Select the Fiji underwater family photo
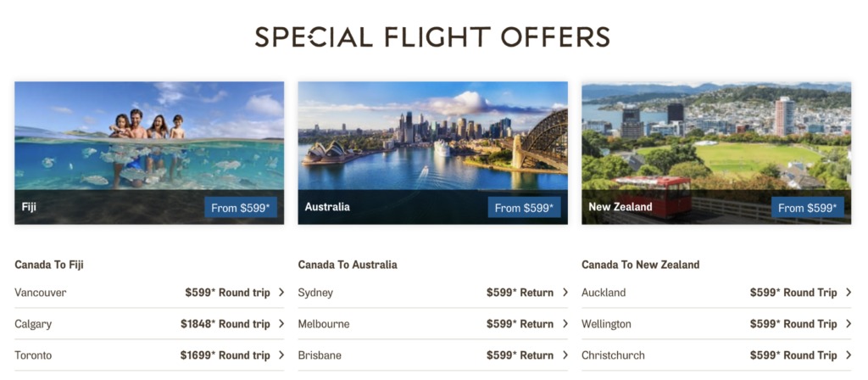 (149, 153)
